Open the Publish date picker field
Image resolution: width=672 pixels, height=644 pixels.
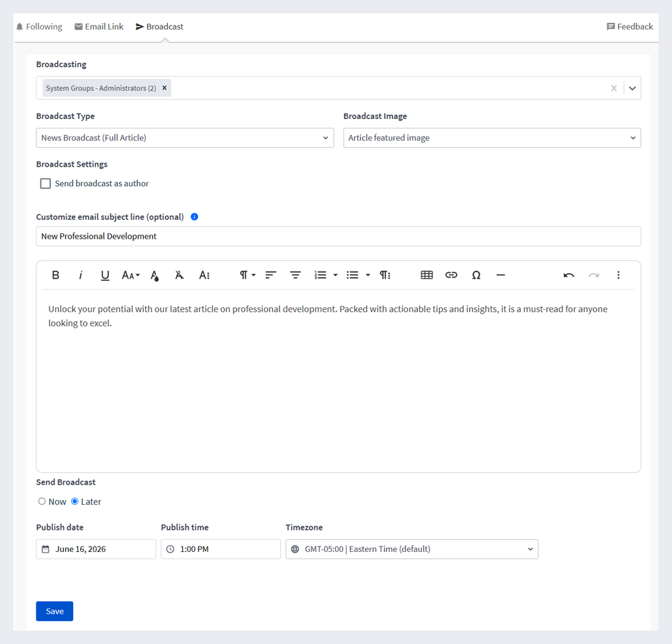coord(96,549)
